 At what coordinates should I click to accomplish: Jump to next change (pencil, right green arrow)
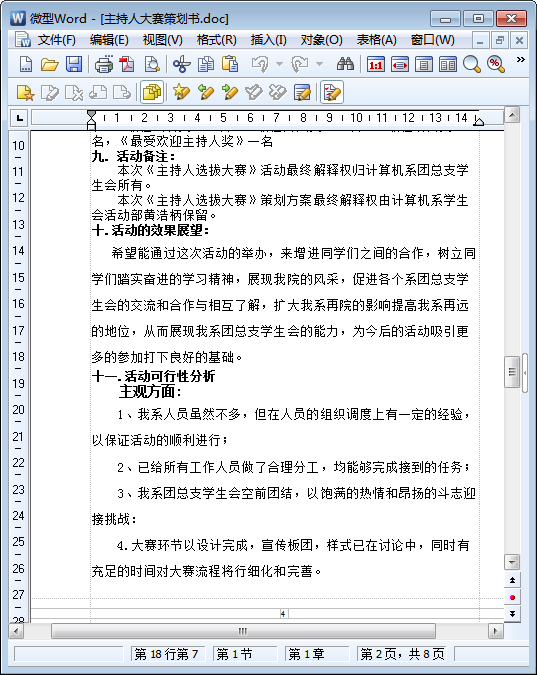230,92
